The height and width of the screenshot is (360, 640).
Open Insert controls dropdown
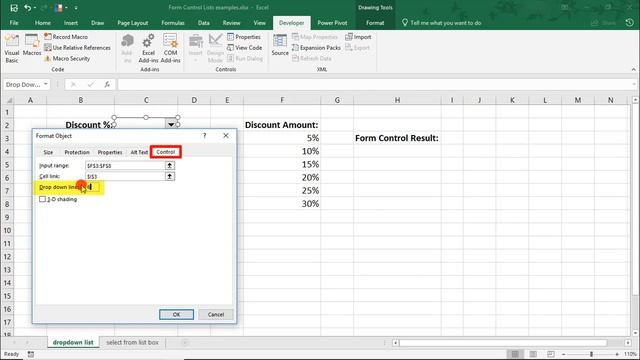[196, 49]
